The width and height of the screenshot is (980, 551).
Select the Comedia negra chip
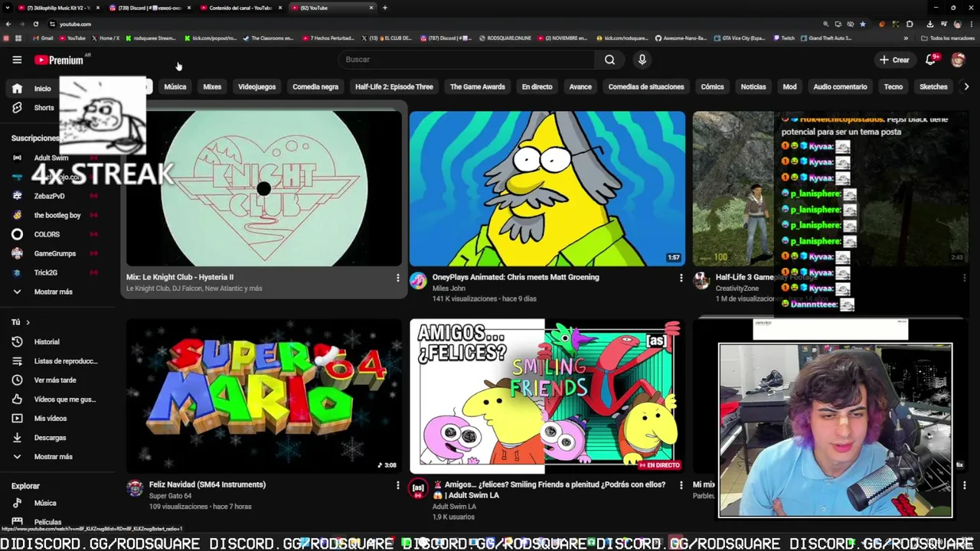tap(315, 86)
